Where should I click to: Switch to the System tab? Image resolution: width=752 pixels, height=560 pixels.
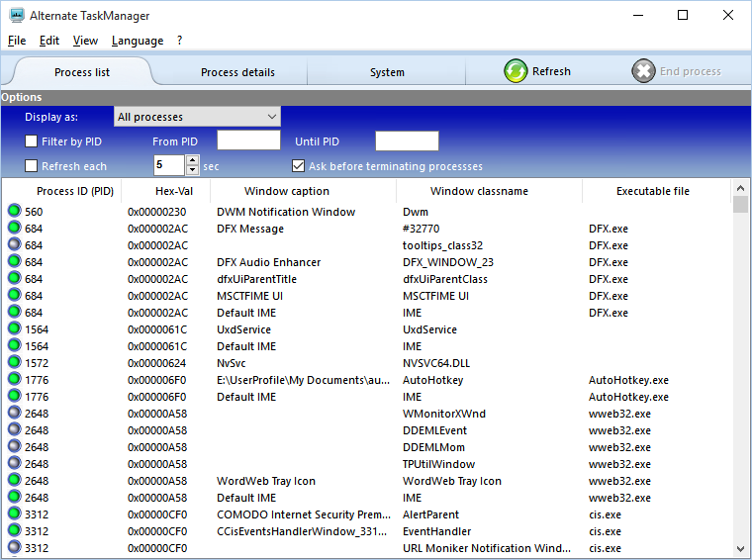387,72
